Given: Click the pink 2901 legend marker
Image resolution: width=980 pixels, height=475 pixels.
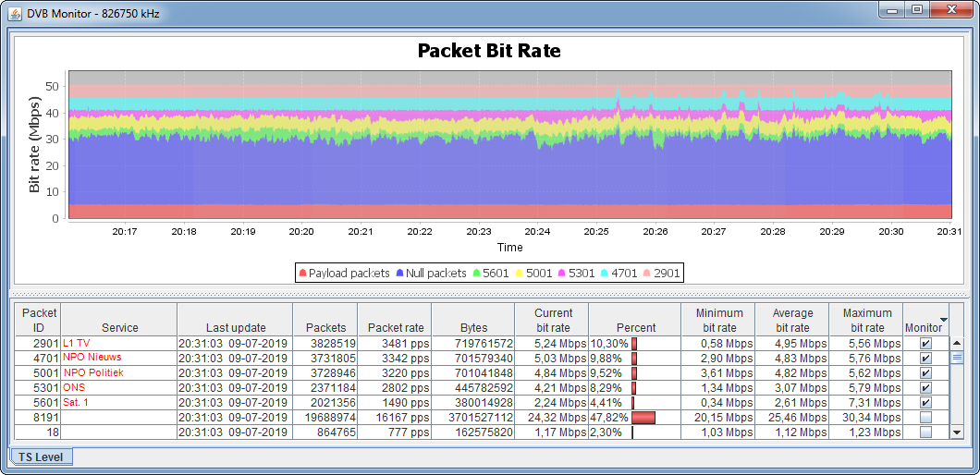Looking at the screenshot, I should click(648, 274).
